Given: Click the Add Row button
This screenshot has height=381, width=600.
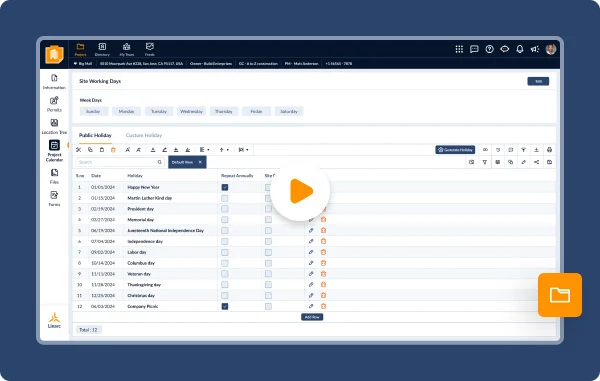Looking at the screenshot, I should pos(312,317).
